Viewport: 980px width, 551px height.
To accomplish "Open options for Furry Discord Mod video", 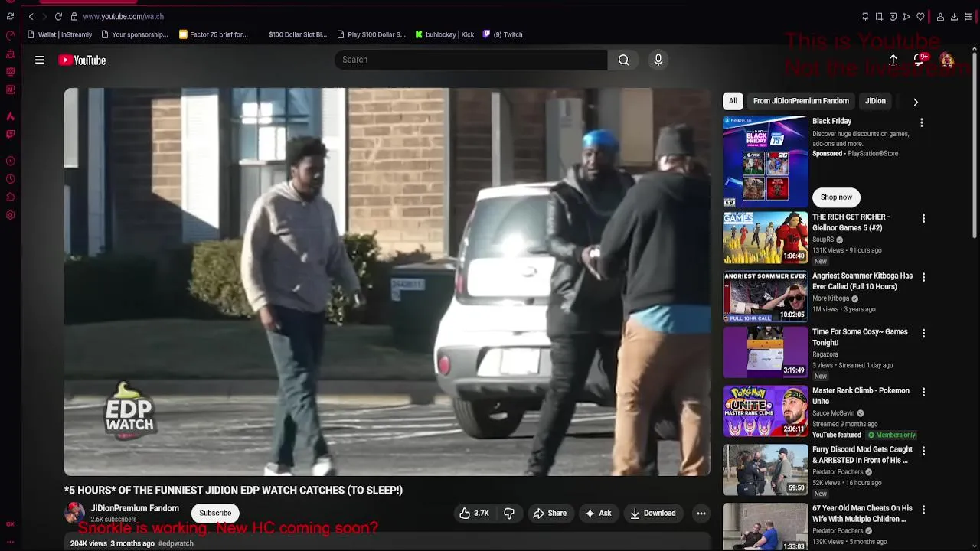I will click(923, 451).
